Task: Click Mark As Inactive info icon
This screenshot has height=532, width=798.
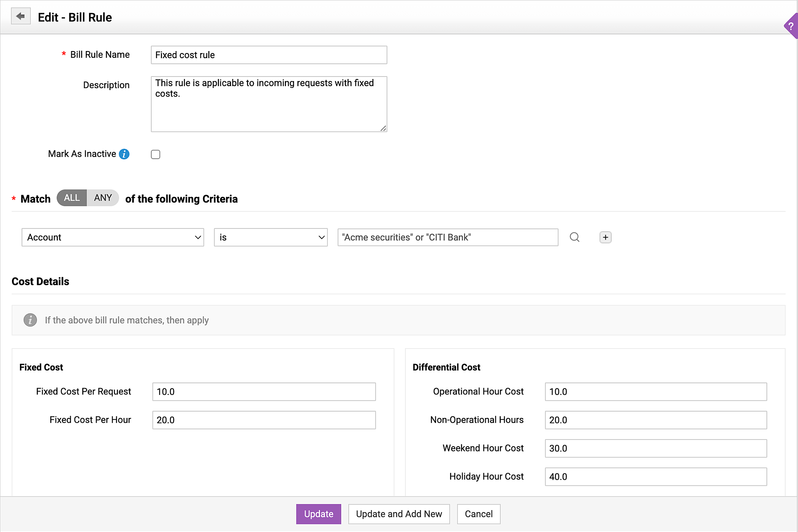Action: [x=124, y=154]
